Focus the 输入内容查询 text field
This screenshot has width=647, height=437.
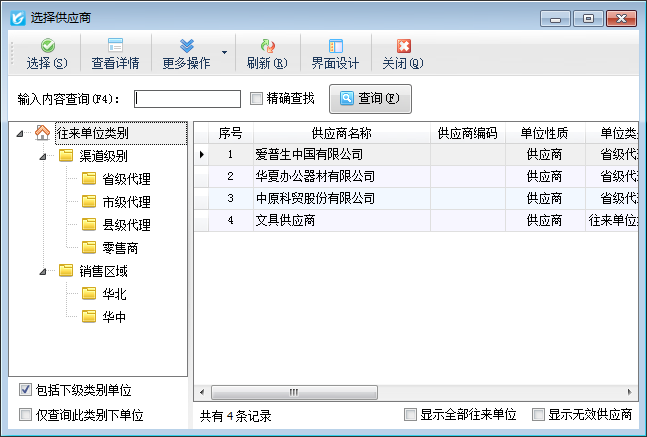coord(187,98)
